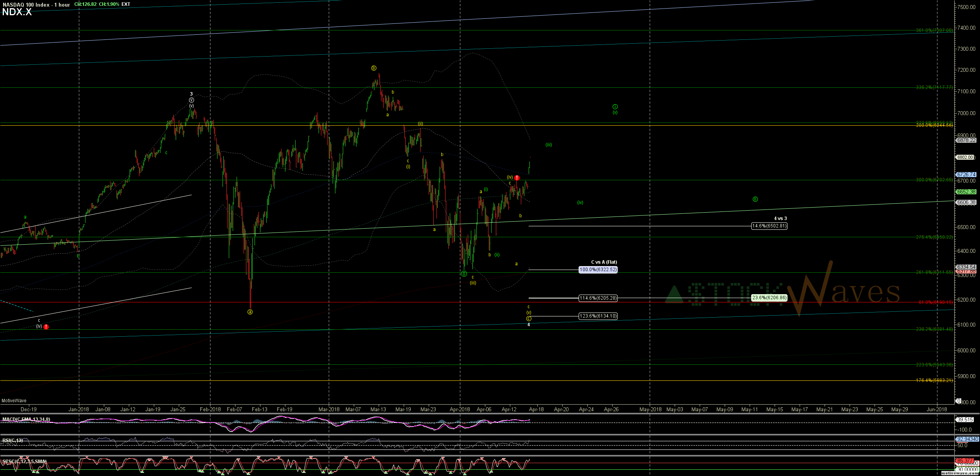Click the EXT extended-hours indicator
Image resolution: width=980 pixels, height=476 pixels.
[126, 4]
